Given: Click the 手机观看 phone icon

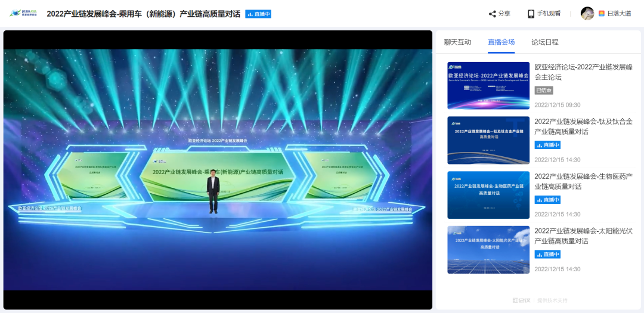Looking at the screenshot, I should (531, 14).
